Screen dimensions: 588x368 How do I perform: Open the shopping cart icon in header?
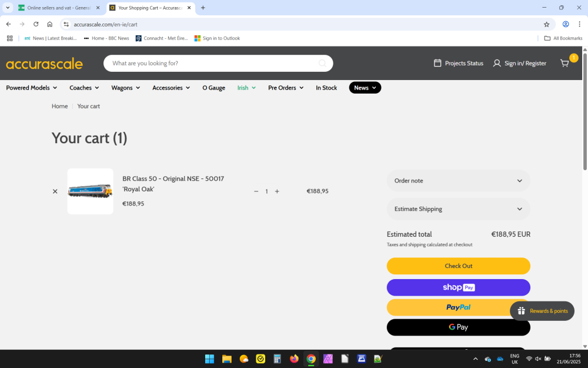tap(565, 63)
